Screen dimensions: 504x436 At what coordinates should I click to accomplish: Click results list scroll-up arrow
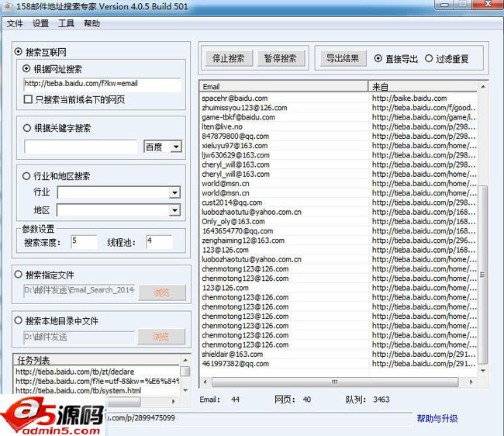[x=483, y=86]
